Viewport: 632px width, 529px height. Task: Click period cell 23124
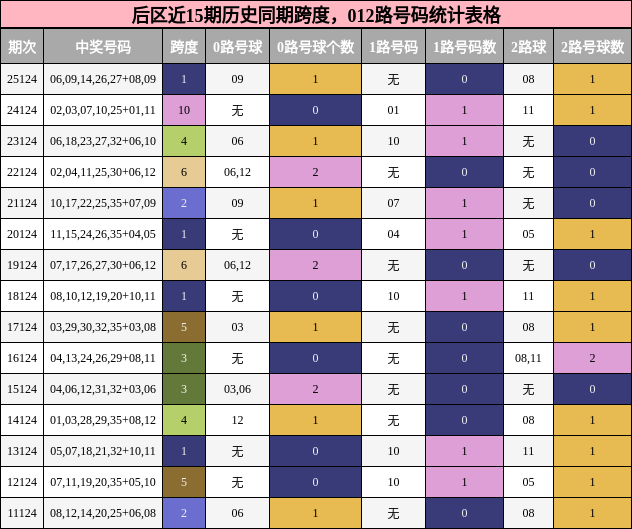tap(22, 141)
